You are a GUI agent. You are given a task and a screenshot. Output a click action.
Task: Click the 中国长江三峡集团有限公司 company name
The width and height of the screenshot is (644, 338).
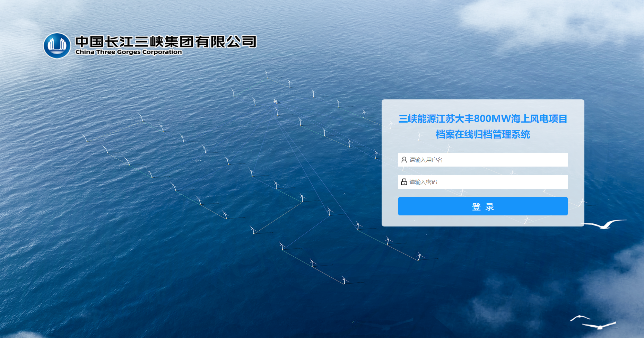tap(166, 42)
